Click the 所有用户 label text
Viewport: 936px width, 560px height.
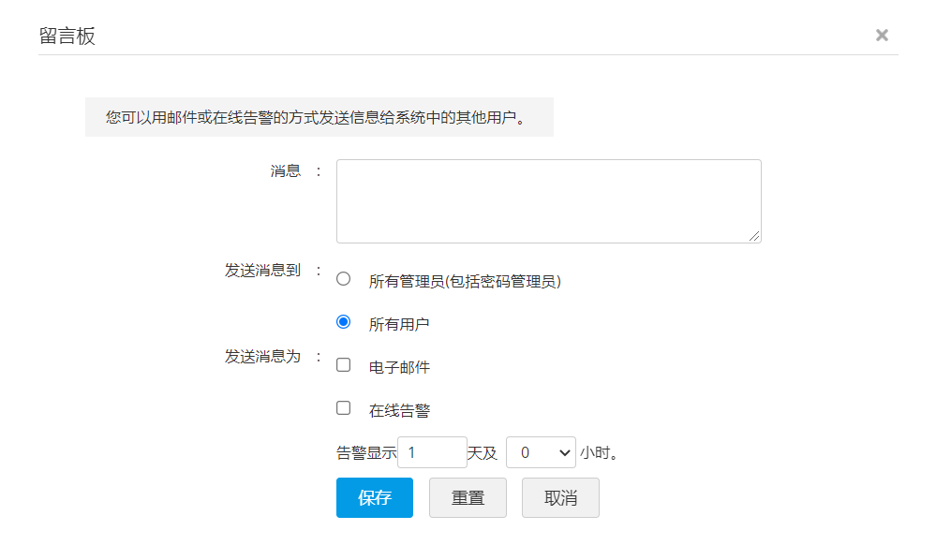399,324
